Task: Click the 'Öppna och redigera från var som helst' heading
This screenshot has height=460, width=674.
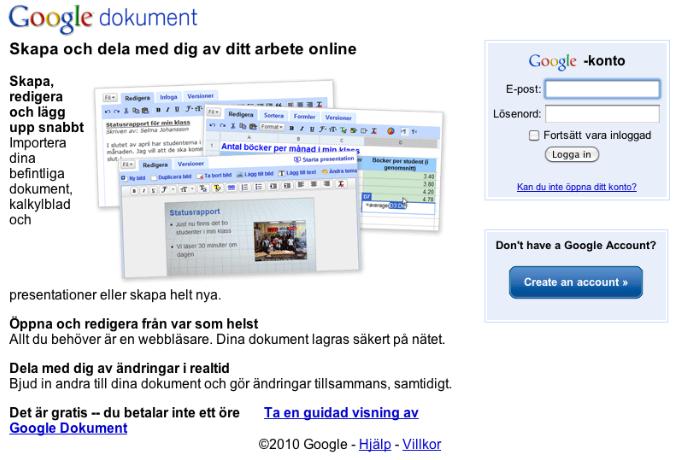Action: [x=134, y=323]
